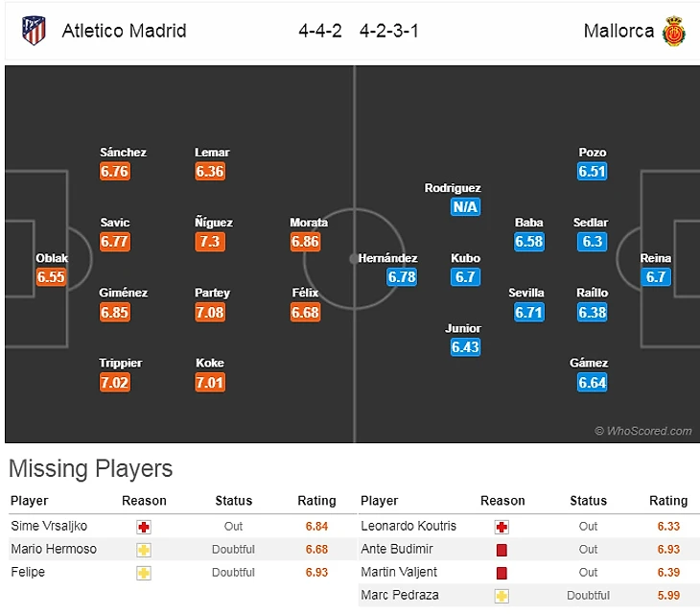Click Felipe's yellow doubtful icon

click(144, 572)
